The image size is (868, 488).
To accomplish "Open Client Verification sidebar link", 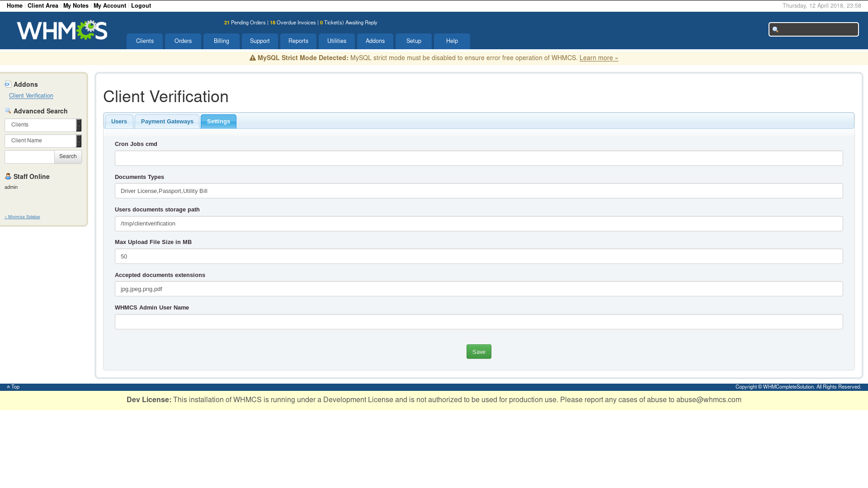I will tap(31, 96).
